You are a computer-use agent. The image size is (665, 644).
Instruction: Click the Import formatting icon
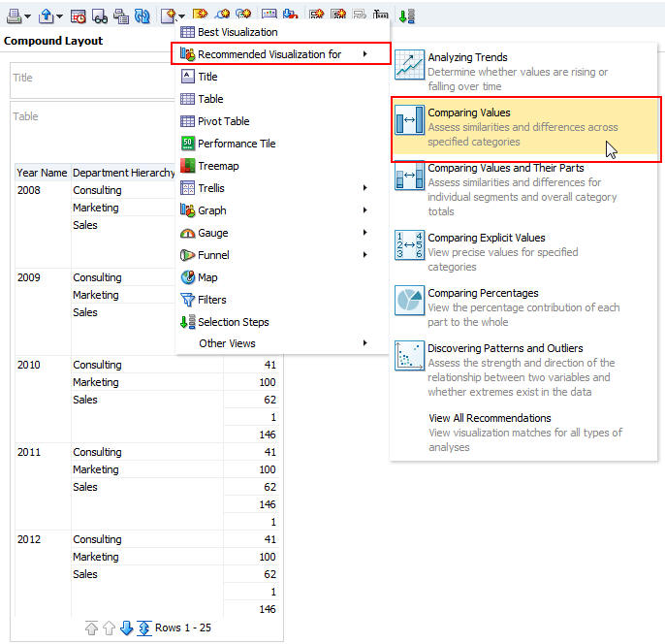click(291, 15)
